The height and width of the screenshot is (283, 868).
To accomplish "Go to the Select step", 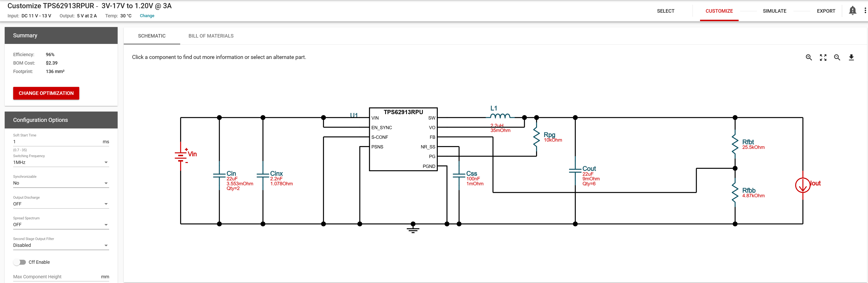I will pyautogui.click(x=665, y=11).
